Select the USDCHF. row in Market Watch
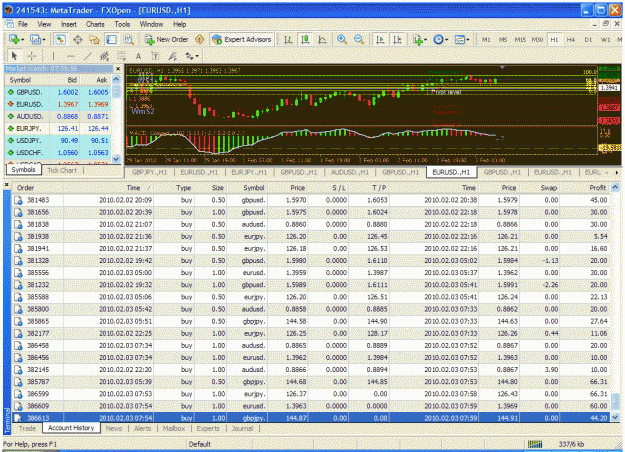 [x=58, y=152]
